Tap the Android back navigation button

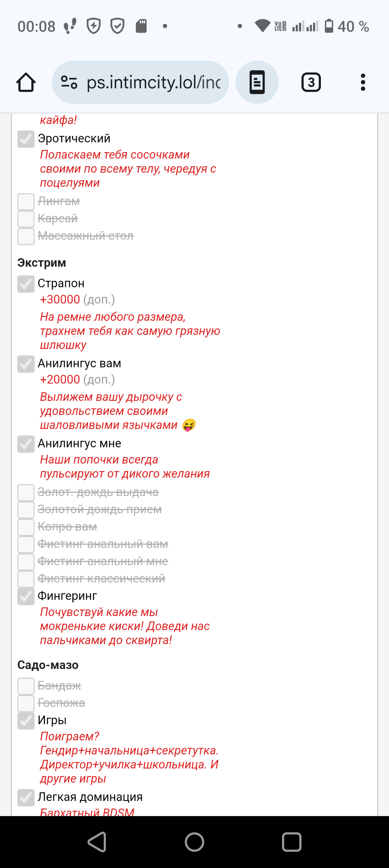pyautogui.click(x=97, y=842)
